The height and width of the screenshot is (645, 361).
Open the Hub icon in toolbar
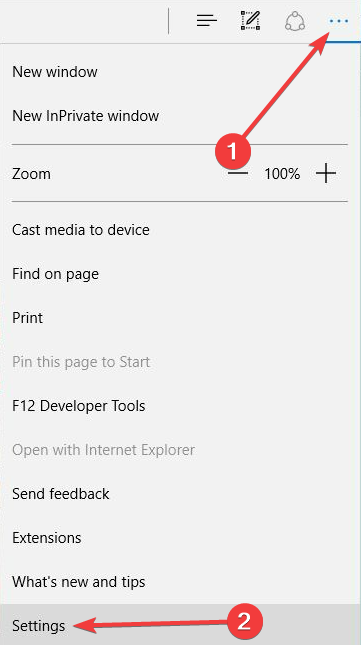206,20
